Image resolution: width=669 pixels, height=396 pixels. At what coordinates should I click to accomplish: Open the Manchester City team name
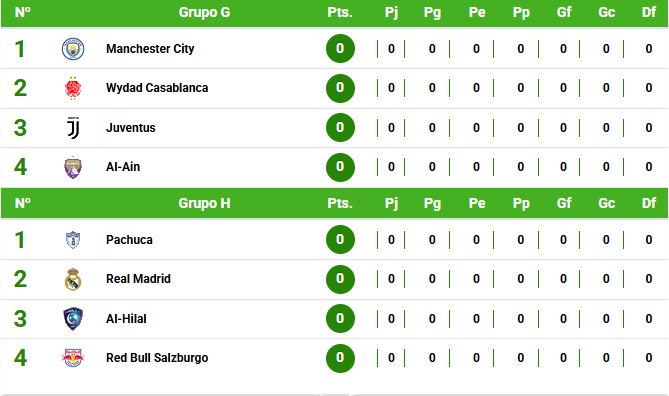click(x=150, y=49)
